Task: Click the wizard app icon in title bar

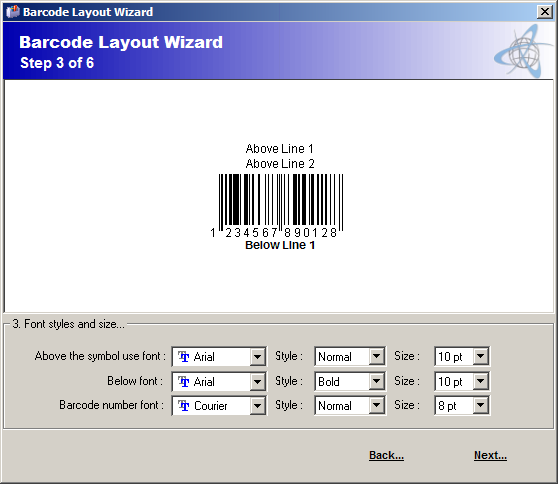Action: pyautogui.click(x=13, y=12)
